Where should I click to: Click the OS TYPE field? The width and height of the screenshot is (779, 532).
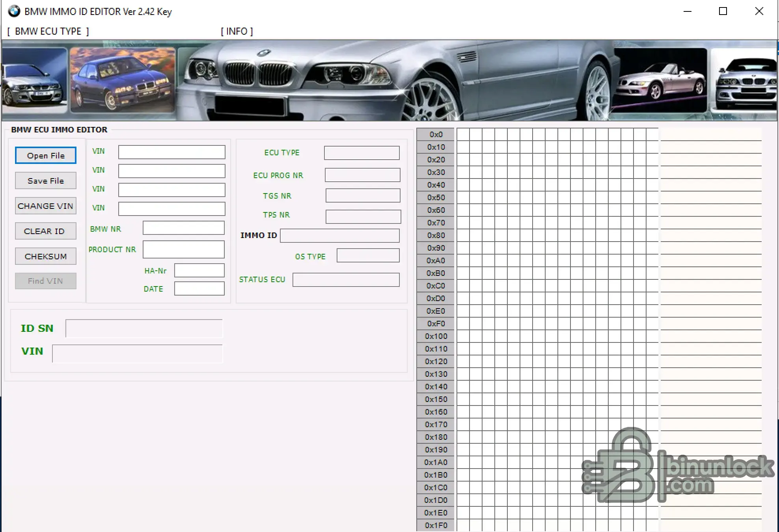(x=368, y=255)
